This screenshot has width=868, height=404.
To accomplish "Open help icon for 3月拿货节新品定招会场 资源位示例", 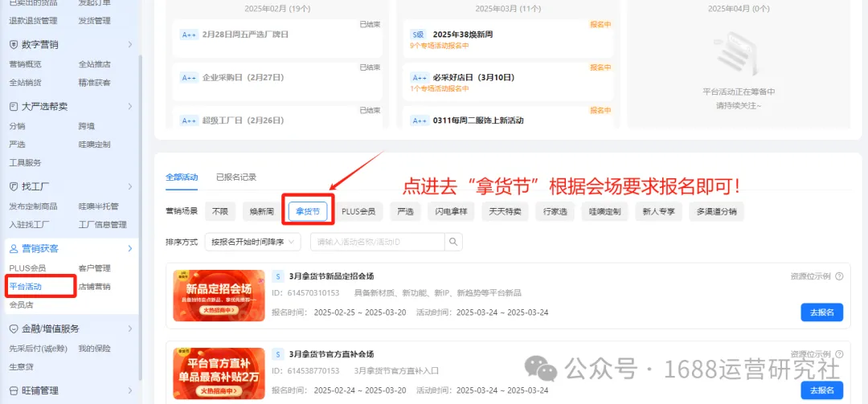I will 839,276.
